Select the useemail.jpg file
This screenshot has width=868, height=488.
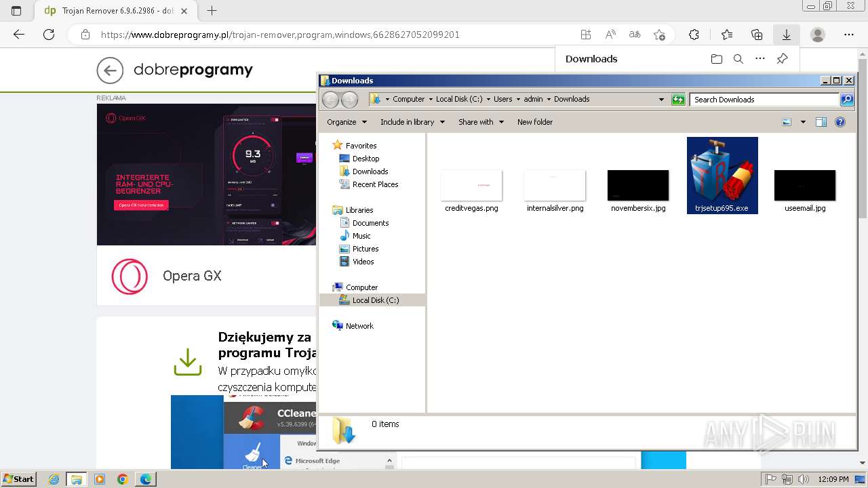805,190
